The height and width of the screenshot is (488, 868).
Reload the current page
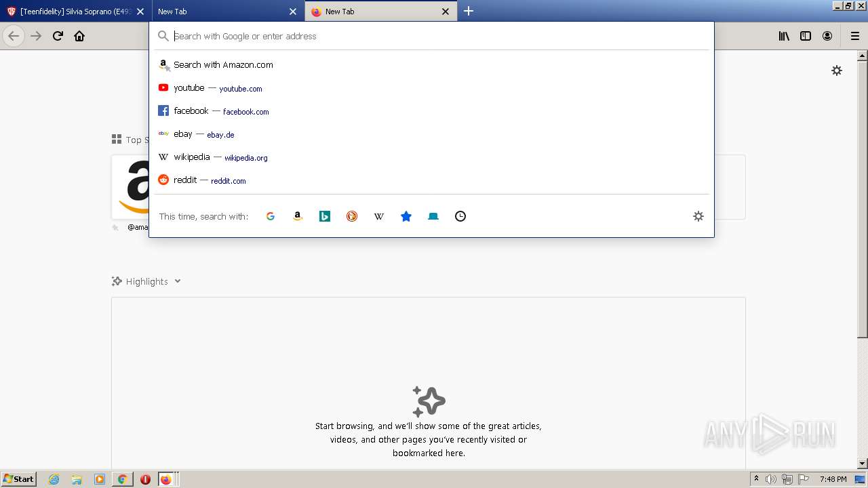click(x=58, y=36)
